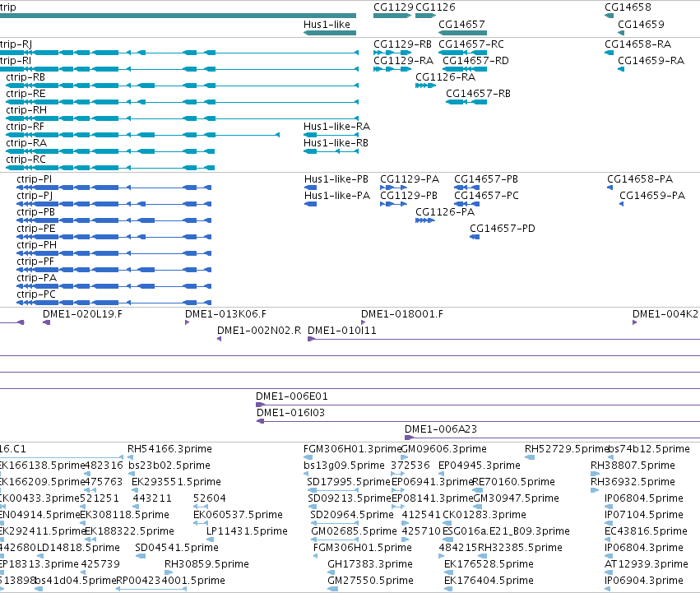Viewport: 700px width, 593px height.
Task: Select protein Hus1-like-PA label
Action: pos(337,196)
